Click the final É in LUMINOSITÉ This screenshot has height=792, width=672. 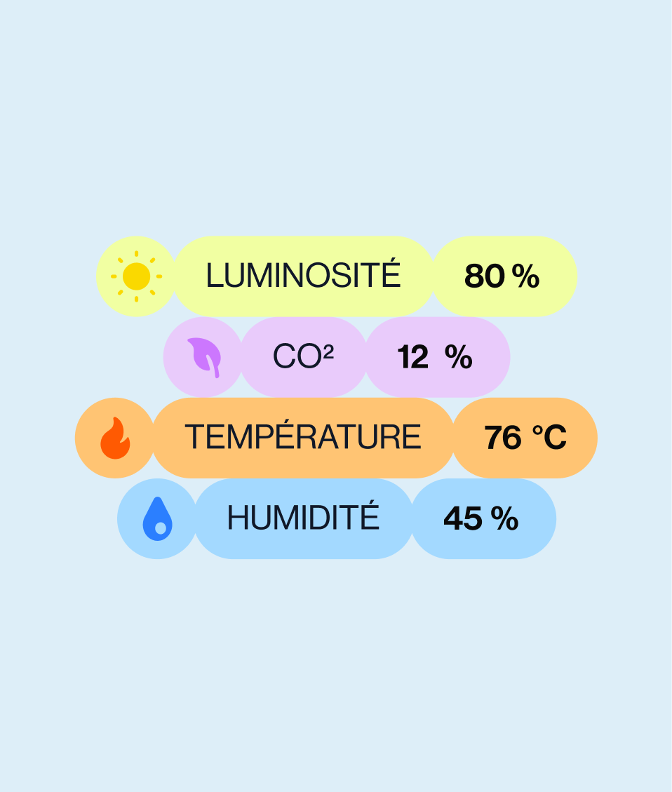391,274
